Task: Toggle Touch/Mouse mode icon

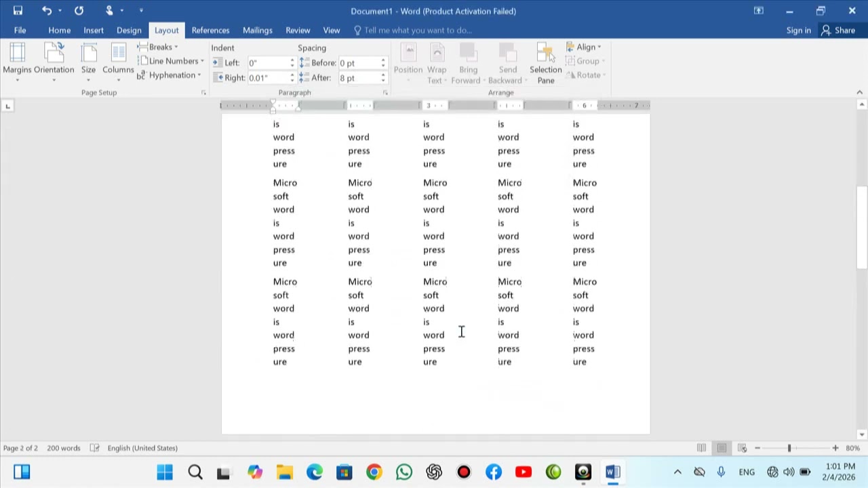Action: 109,11
